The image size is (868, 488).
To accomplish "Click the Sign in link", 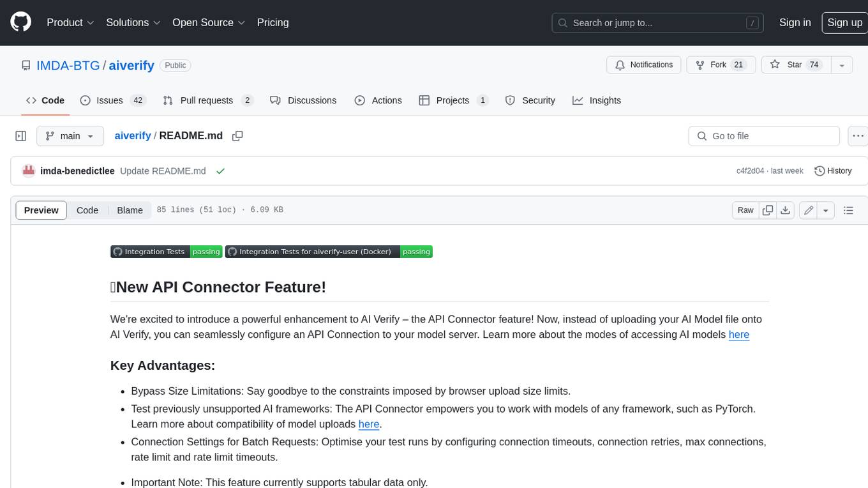I will pyautogui.click(x=795, y=22).
